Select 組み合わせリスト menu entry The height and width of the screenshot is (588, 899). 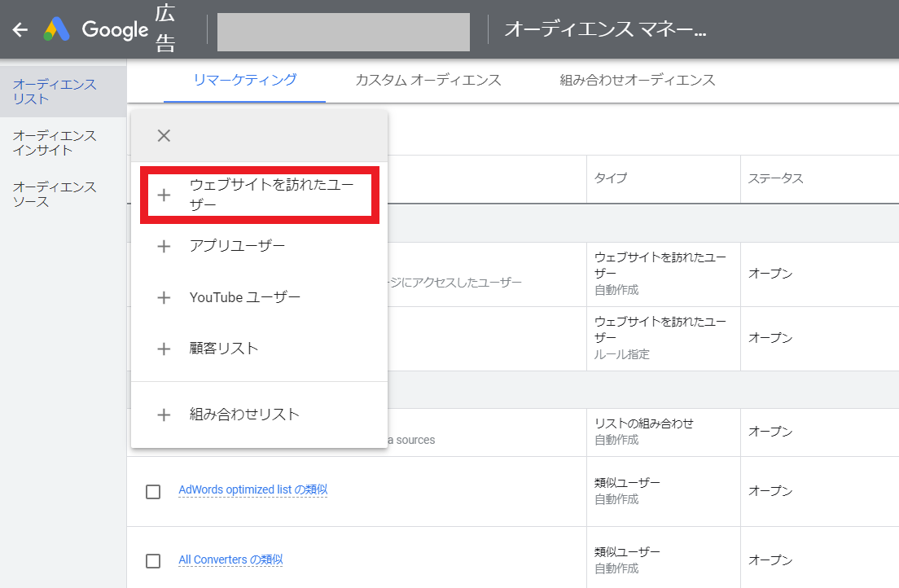coord(260,415)
